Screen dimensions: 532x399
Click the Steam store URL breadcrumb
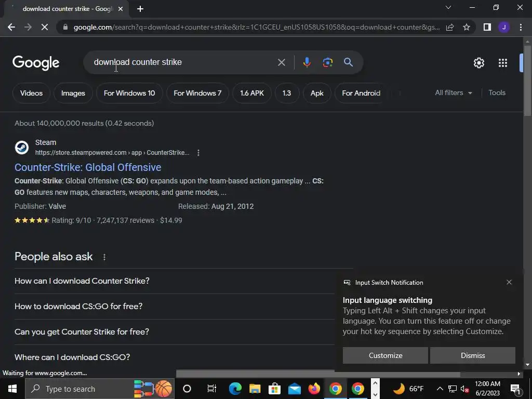112,153
